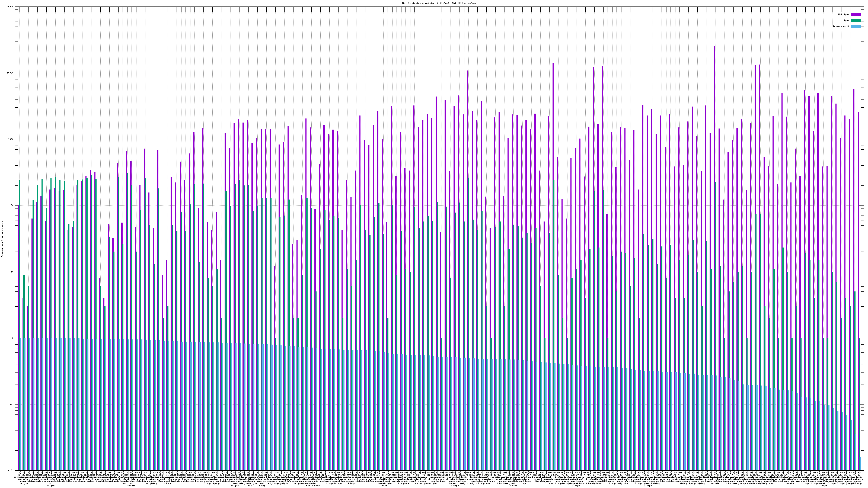Click the vertical 'Message Count or Spam Score' axis title
This screenshot has width=868, height=488.
pos(2,239)
